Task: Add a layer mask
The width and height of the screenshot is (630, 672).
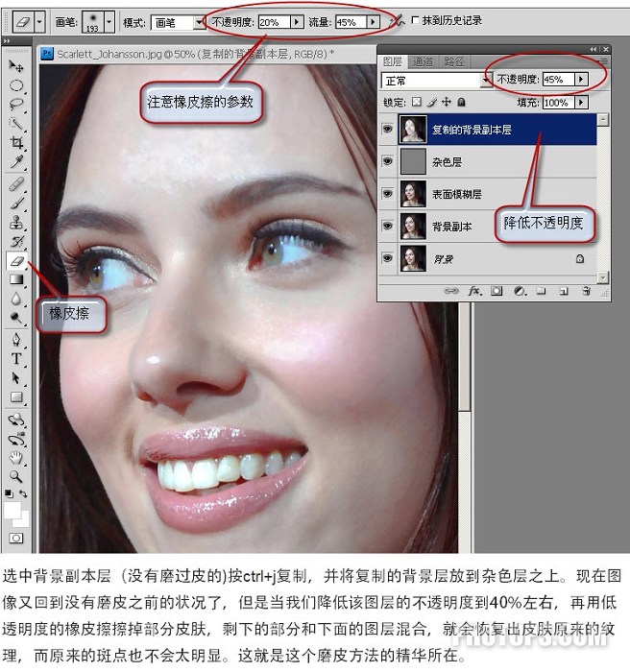Action: click(497, 291)
